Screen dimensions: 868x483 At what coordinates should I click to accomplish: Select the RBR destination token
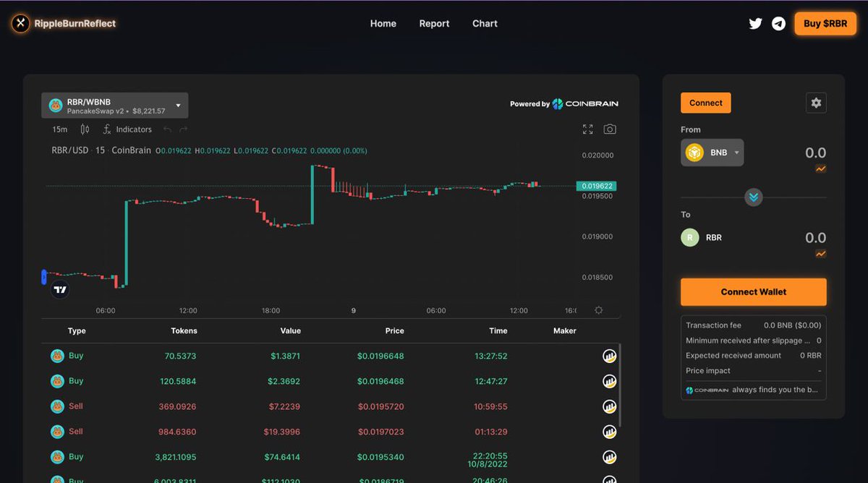pos(702,237)
